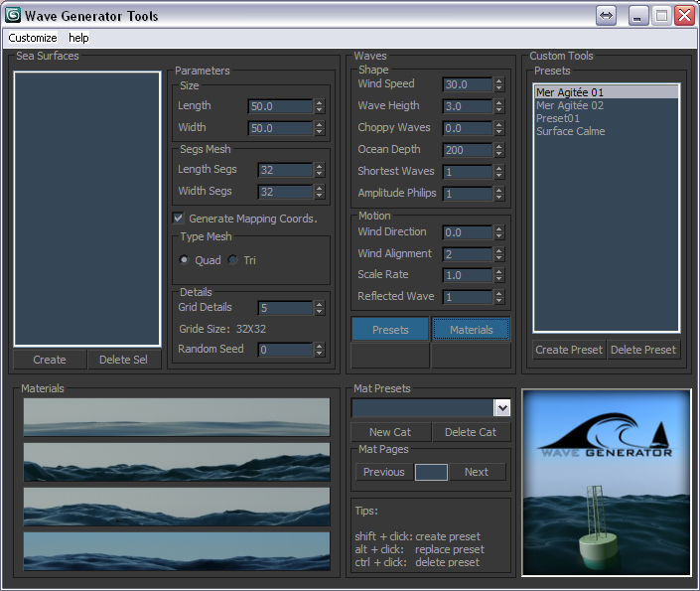The image size is (700, 591).
Task: Click the Delete Cat button
Action: point(471,432)
